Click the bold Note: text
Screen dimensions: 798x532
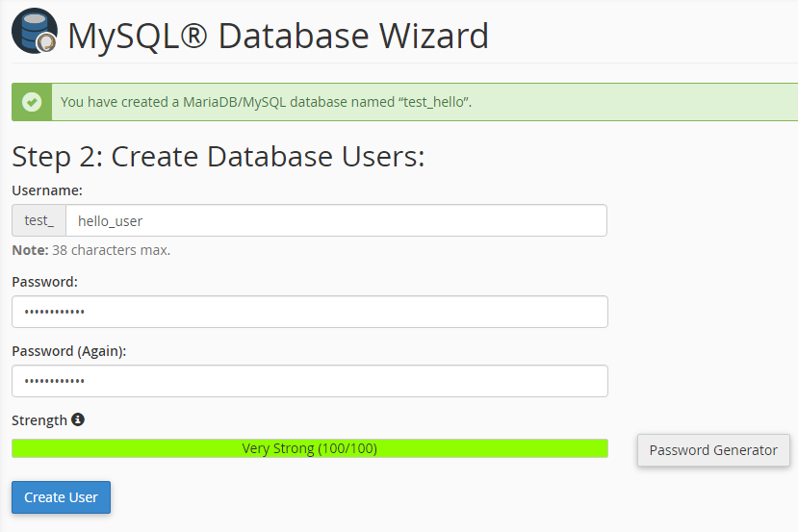tap(29, 250)
